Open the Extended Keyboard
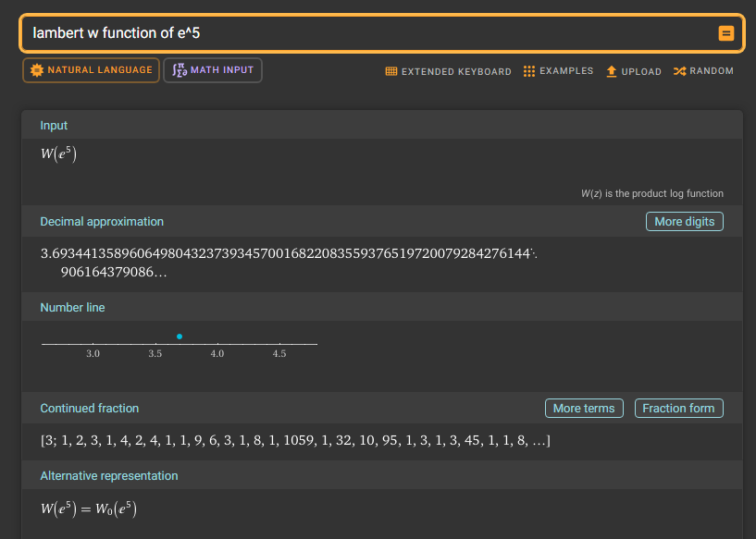The image size is (756, 539). pos(448,71)
